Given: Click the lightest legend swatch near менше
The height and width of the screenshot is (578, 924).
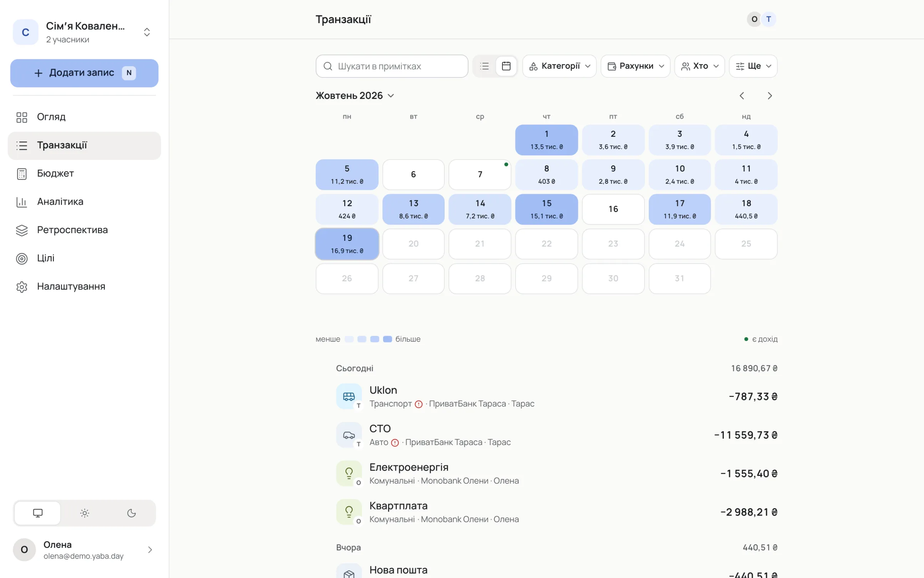Looking at the screenshot, I should 349,339.
